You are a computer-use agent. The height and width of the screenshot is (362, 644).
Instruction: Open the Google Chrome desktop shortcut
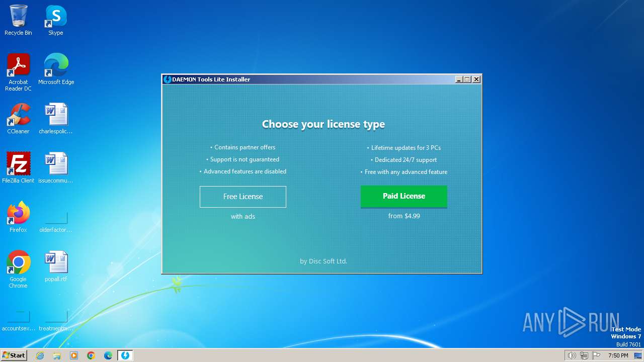point(18,269)
